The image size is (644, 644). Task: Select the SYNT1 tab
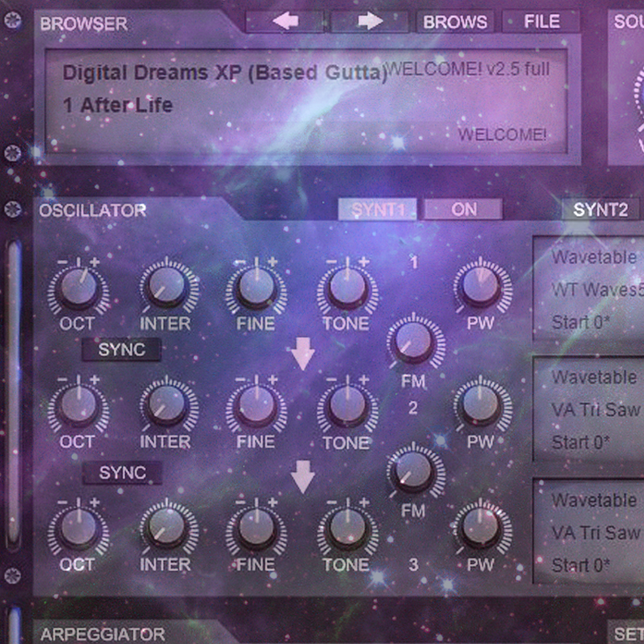tap(377, 210)
